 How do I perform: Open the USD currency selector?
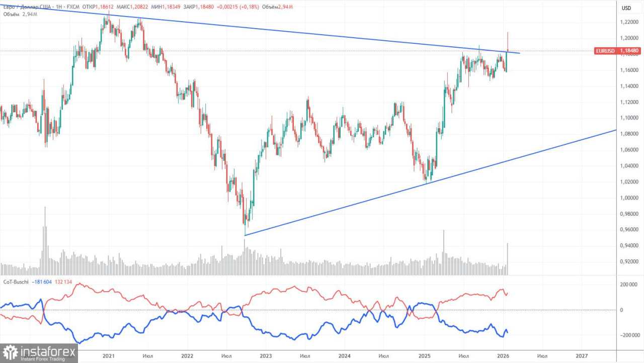(626, 8)
